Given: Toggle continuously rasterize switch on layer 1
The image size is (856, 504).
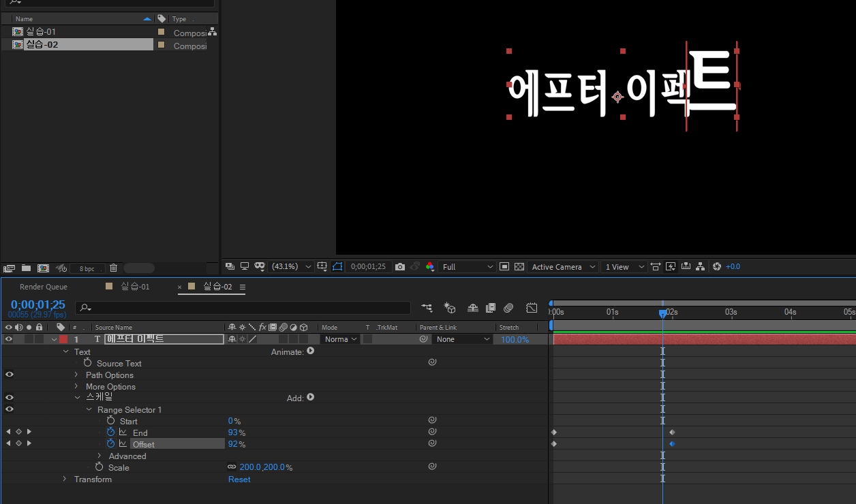Looking at the screenshot, I should pos(242,339).
